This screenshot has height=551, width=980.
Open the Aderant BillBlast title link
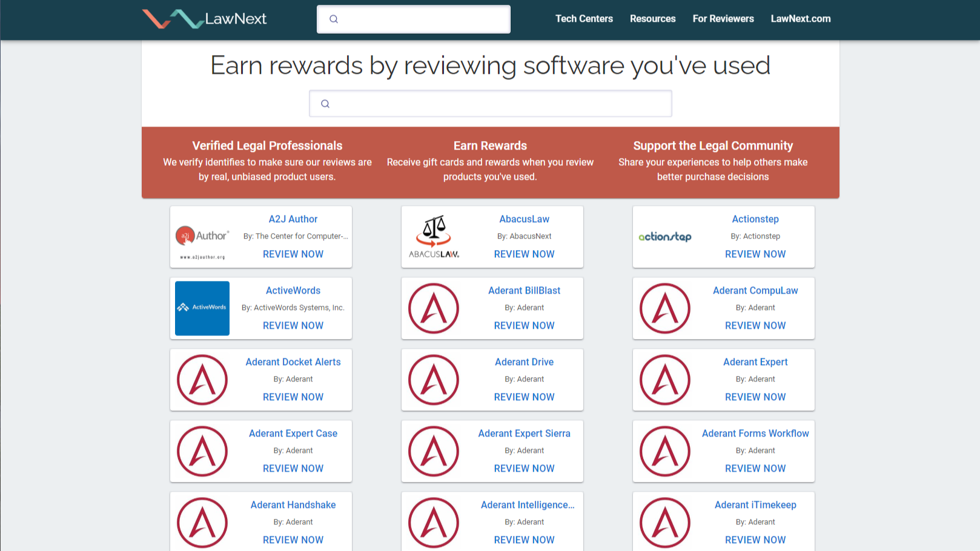coord(525,291)
